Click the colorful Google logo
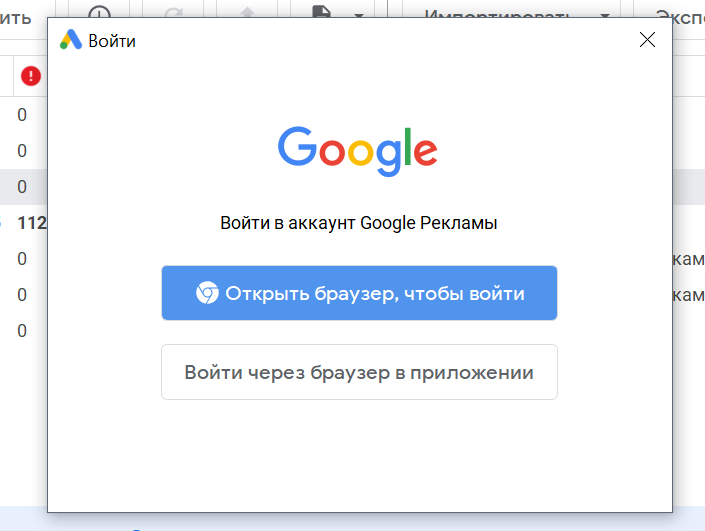 (358, 150)
